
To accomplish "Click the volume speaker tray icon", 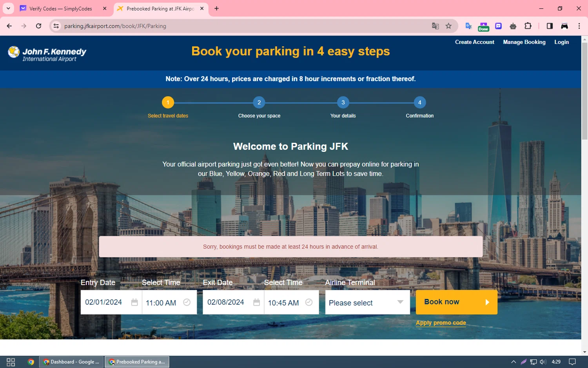I will click(x=543, y=362).
